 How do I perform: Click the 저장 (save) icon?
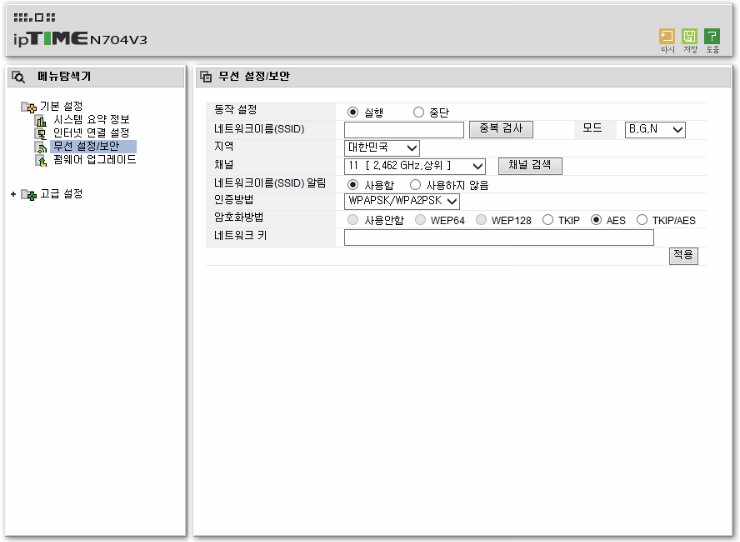tap(689, 36)
